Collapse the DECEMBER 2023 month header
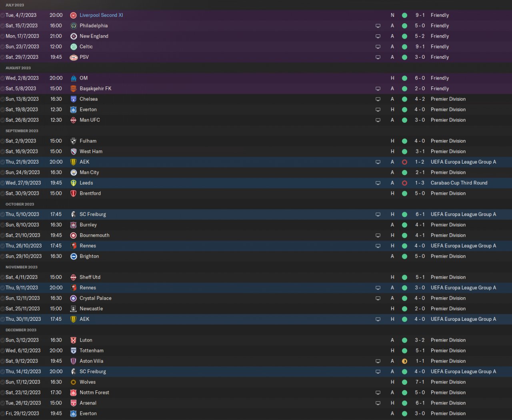Viewport: 512px width, 420px height. pos(21,330)
